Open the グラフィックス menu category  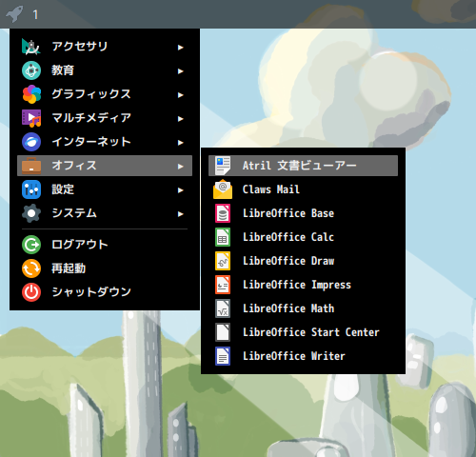[x=105, y=94]
